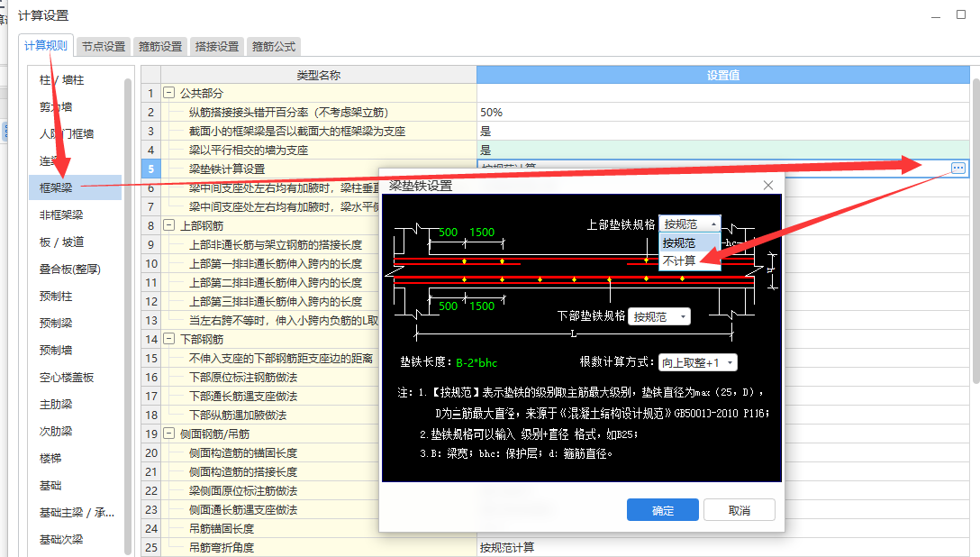980x557 pixels.
Task: Select the 梁垫铁计算设置 row
Action: (x=319, y=169)
